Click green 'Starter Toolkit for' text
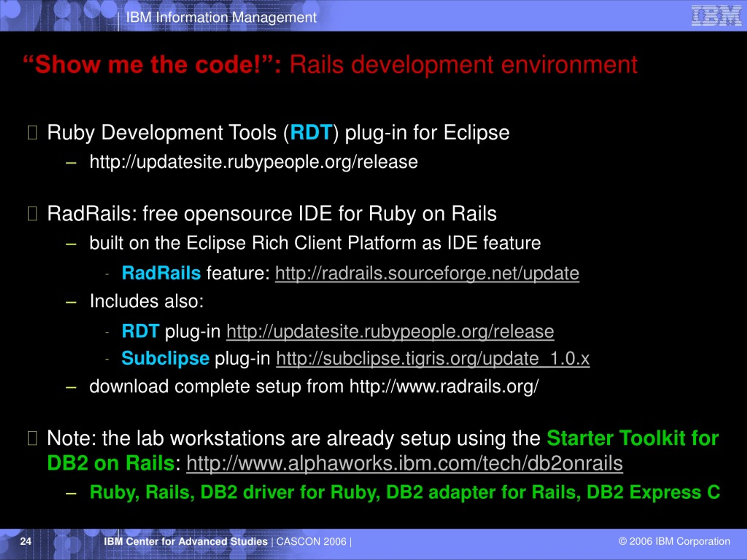Screen dimensions: 747x560 tap(633, 438)
